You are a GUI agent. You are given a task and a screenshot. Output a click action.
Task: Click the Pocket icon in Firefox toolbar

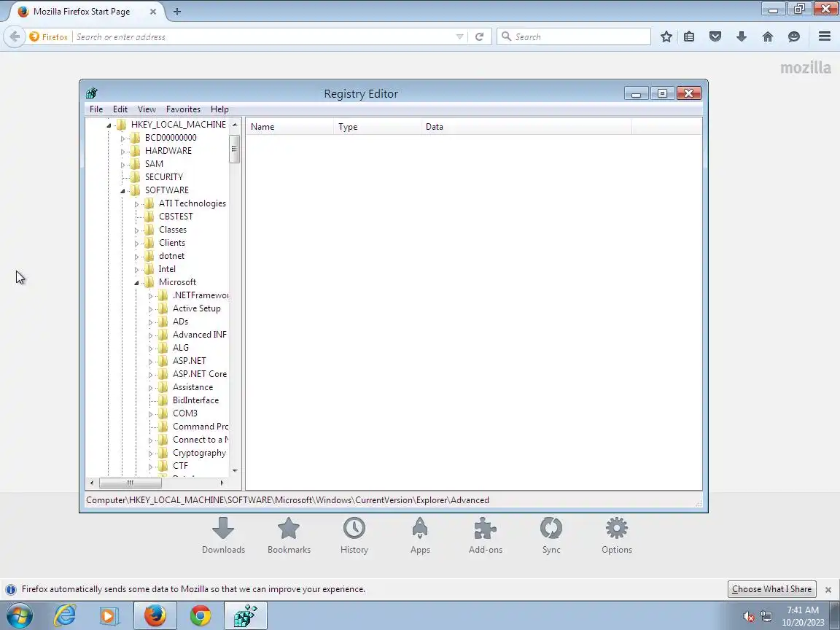[x=715, y=36]
